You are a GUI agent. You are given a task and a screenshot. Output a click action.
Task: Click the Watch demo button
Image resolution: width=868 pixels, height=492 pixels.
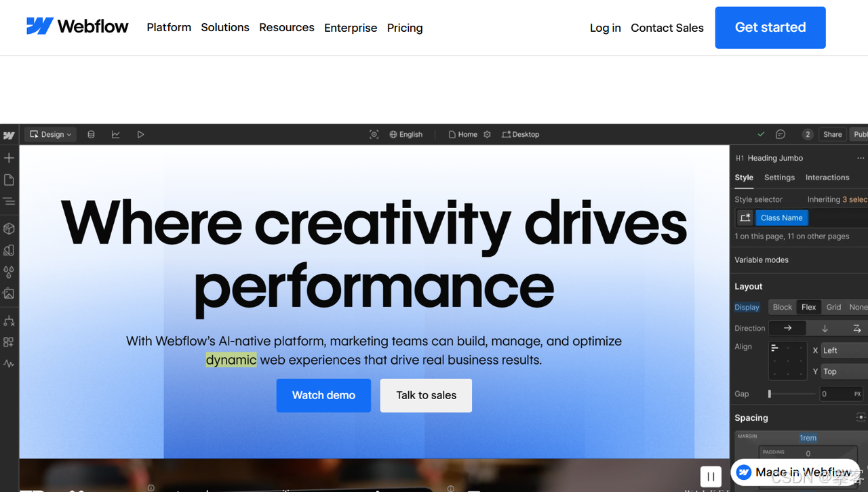[323, 395]
